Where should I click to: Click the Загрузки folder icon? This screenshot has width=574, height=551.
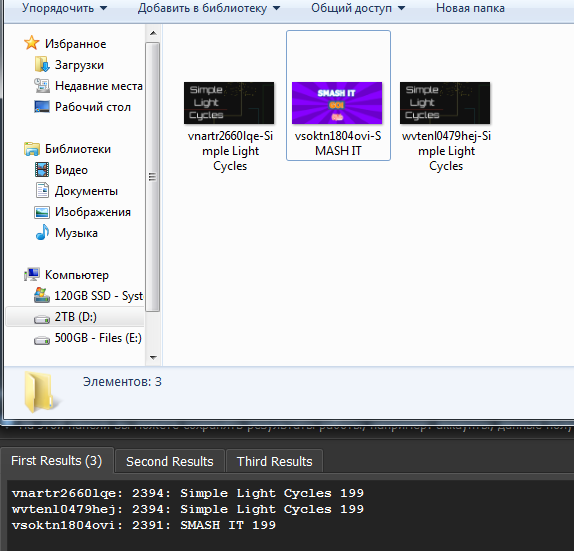(42, 64)
